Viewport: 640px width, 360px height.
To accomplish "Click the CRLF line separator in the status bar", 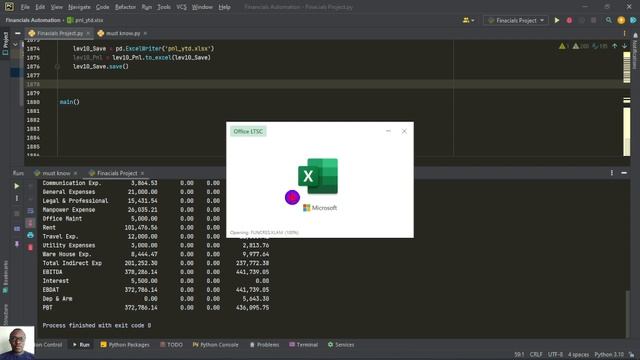I will tap(536, 355).
